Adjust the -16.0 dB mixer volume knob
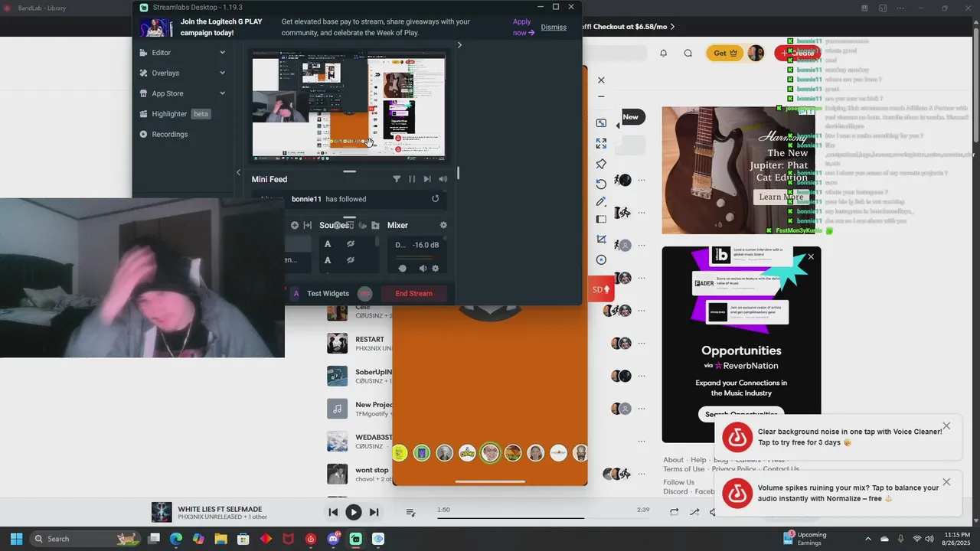The width and height of the screenshot is (980, 551). [x=403, y=269]
